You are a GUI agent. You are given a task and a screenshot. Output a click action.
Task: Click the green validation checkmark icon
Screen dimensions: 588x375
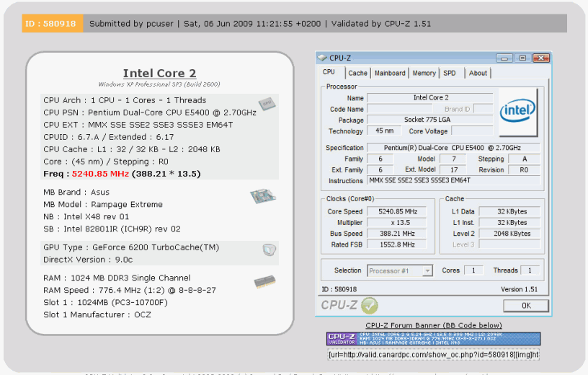[370, 306]
